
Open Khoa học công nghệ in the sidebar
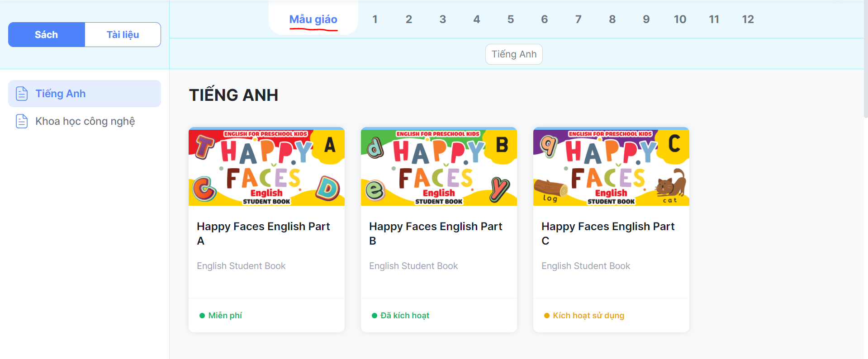coord(85,121)
